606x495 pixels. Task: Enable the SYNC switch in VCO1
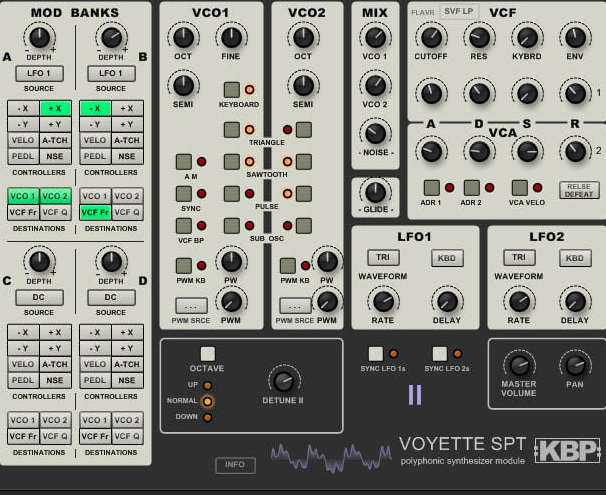point(184,194)
